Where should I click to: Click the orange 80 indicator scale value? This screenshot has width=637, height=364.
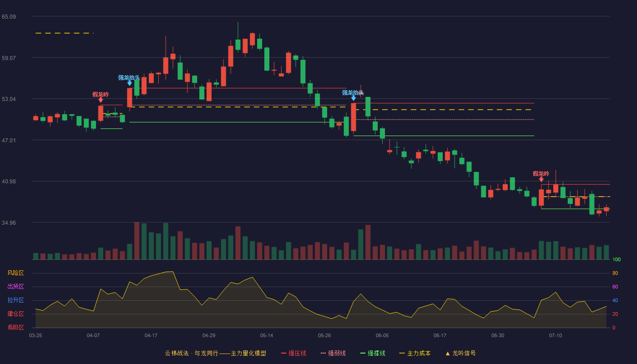615,273
